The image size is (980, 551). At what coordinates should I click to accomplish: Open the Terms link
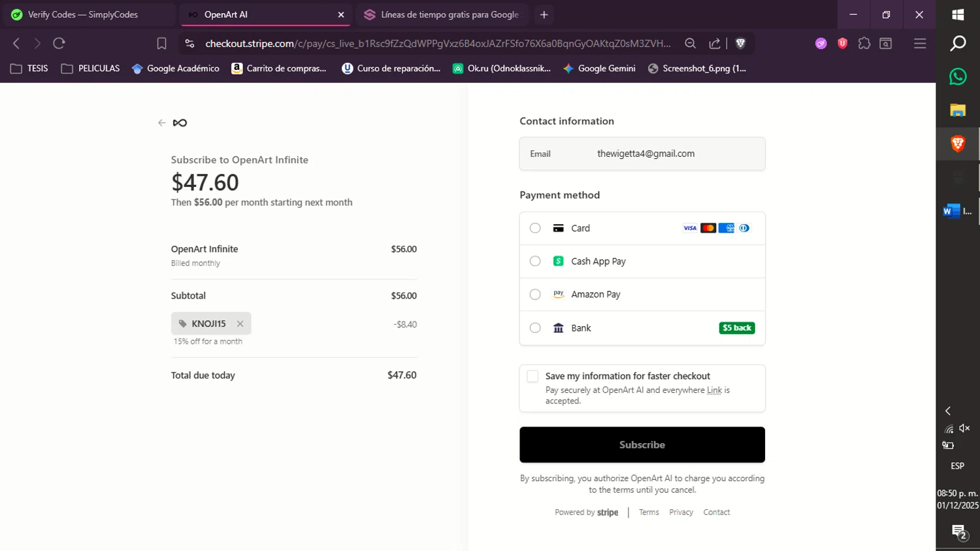[649, 512]
